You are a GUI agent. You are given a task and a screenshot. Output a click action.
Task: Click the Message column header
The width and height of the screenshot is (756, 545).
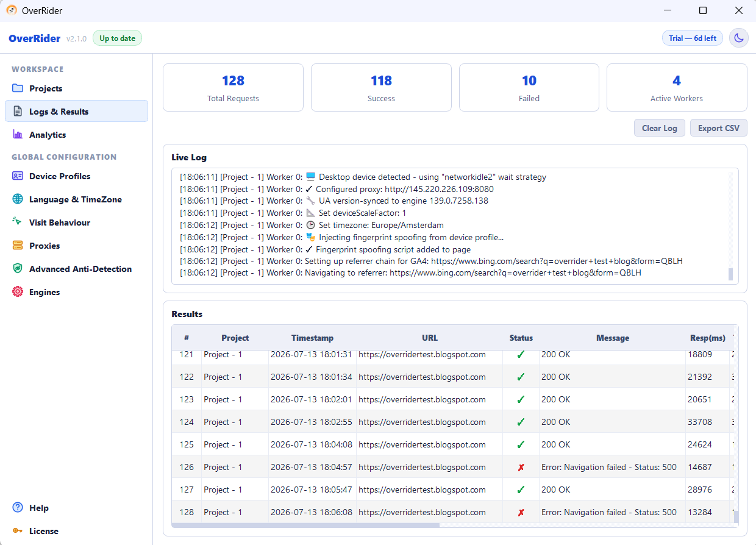pyautogui.click(x=613, y=338)
